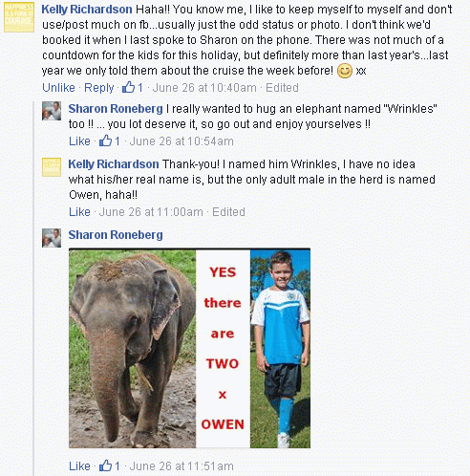Like Sharon's comment about hugging Wrinkles
470x476 pixels.
[x=79, y=141]
